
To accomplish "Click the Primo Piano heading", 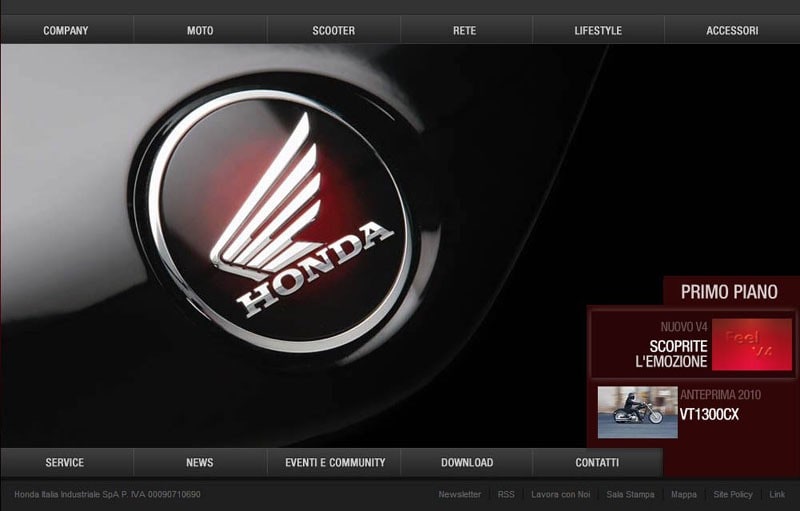I will pyautogui.click(x=729, y=292).
